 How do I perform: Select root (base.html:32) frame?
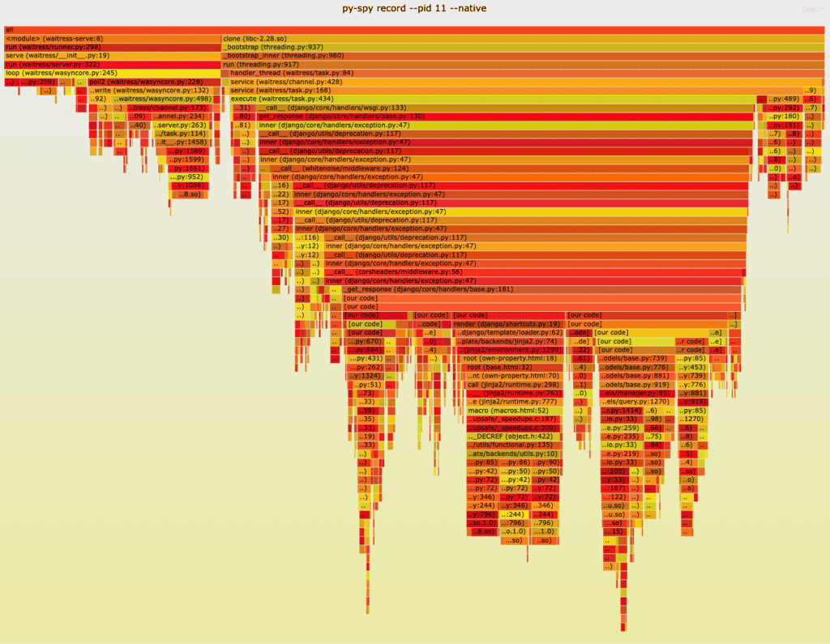(513, 367)
